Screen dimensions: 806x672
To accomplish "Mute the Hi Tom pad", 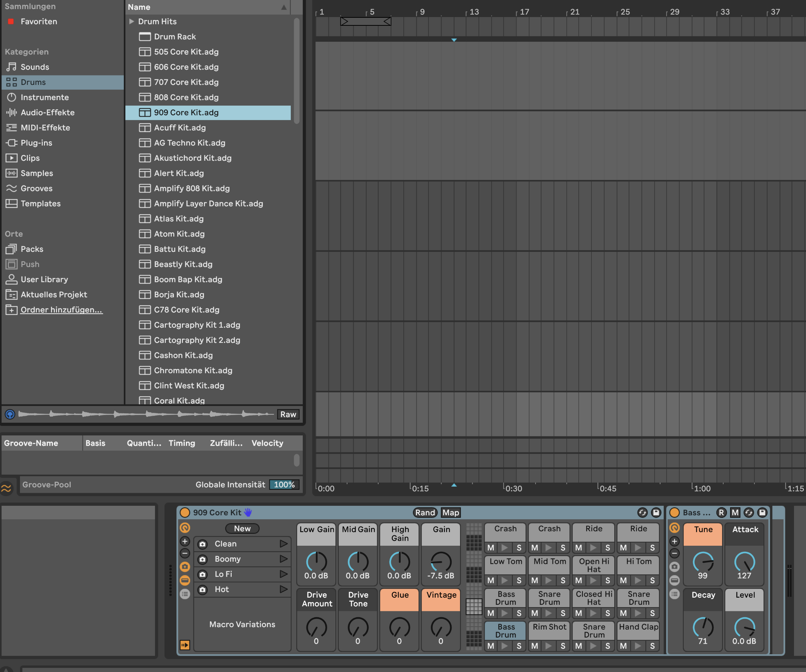I will coord(623,580).
